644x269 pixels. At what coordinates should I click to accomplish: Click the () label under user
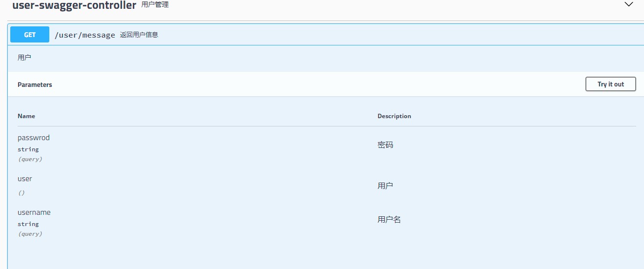click(x=21, y=193)
